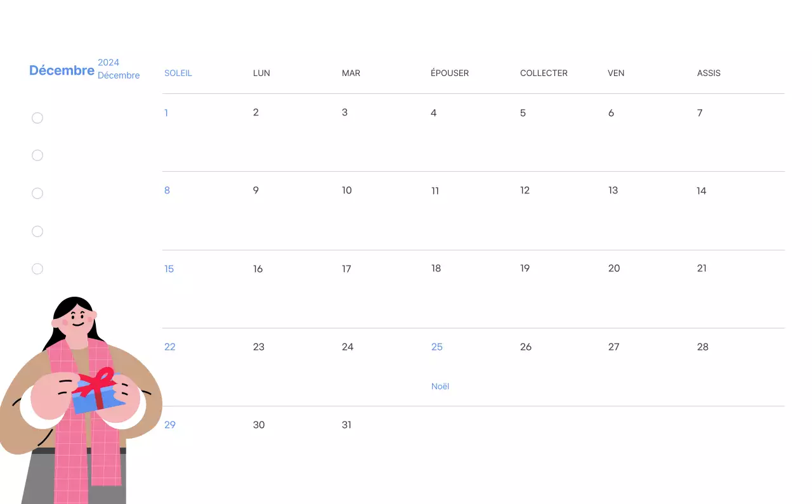Click the COLLECTER column header
Viewport: 812px width, 504px height.
(544, 74)
